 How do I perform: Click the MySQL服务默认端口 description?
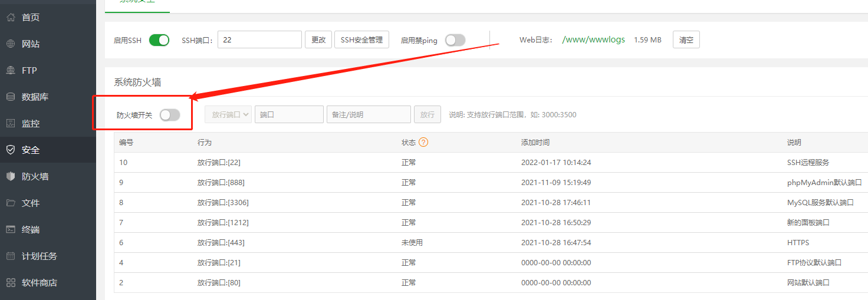[820, 202]
